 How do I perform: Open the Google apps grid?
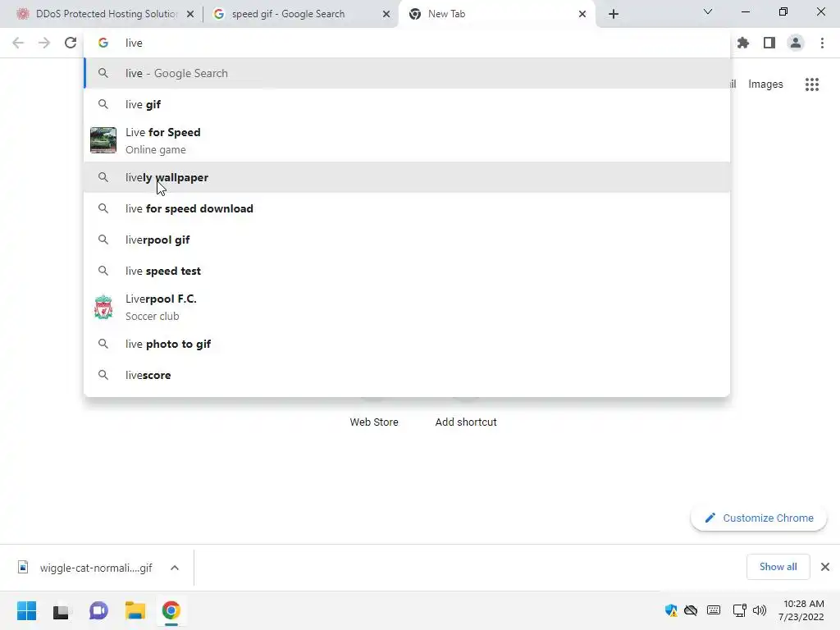tap(812, 84)
